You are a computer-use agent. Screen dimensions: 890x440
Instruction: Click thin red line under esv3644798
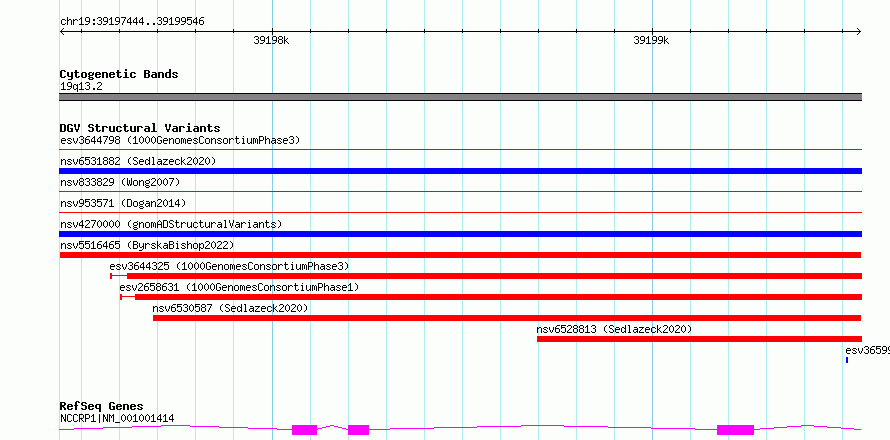point(460,150)
